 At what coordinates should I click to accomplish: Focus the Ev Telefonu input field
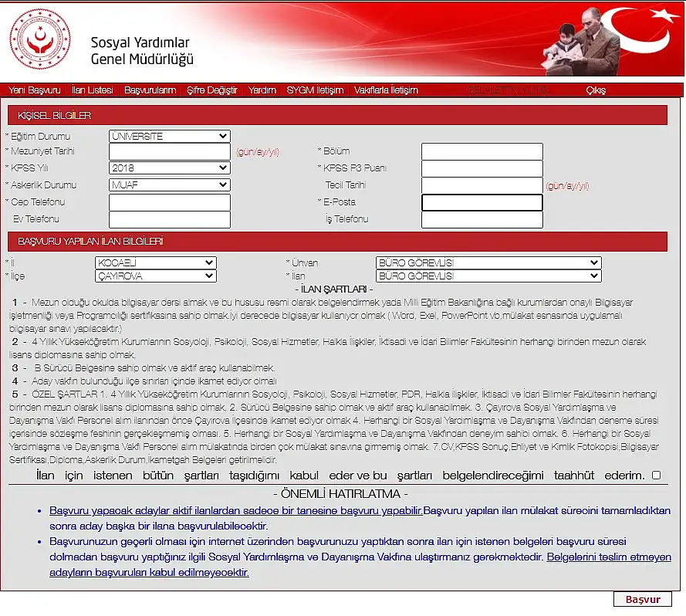point(169,219)
